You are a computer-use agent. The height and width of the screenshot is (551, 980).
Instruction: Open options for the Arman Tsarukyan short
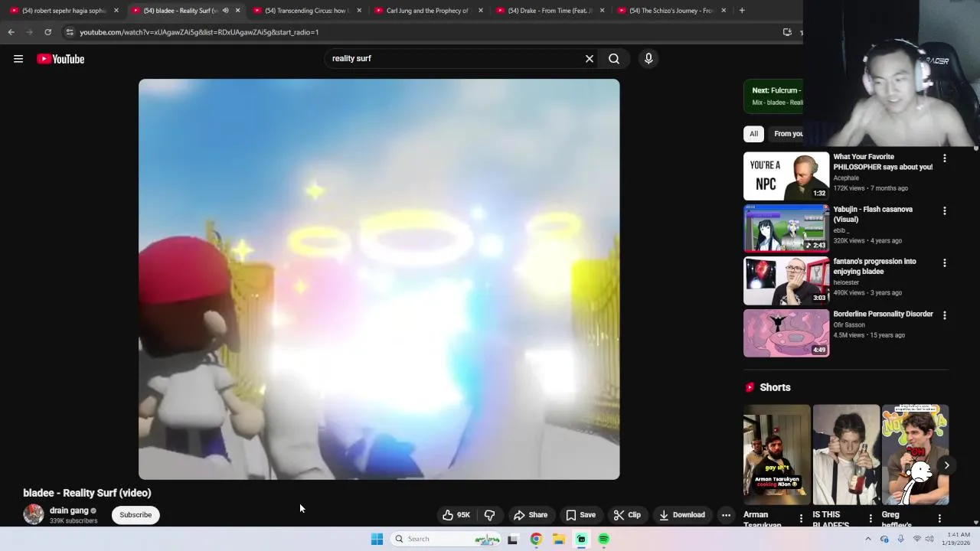pyautogui.click(x=801, y=518)
